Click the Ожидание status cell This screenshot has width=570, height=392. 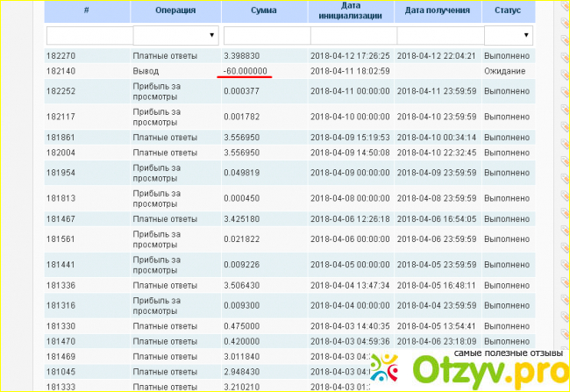click(x=504, y=70)
